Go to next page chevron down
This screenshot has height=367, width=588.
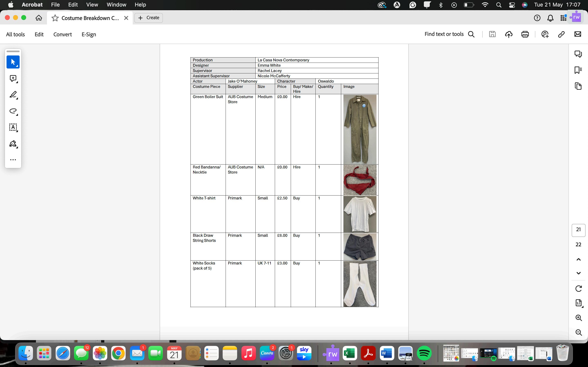click(x=579, y=273)
